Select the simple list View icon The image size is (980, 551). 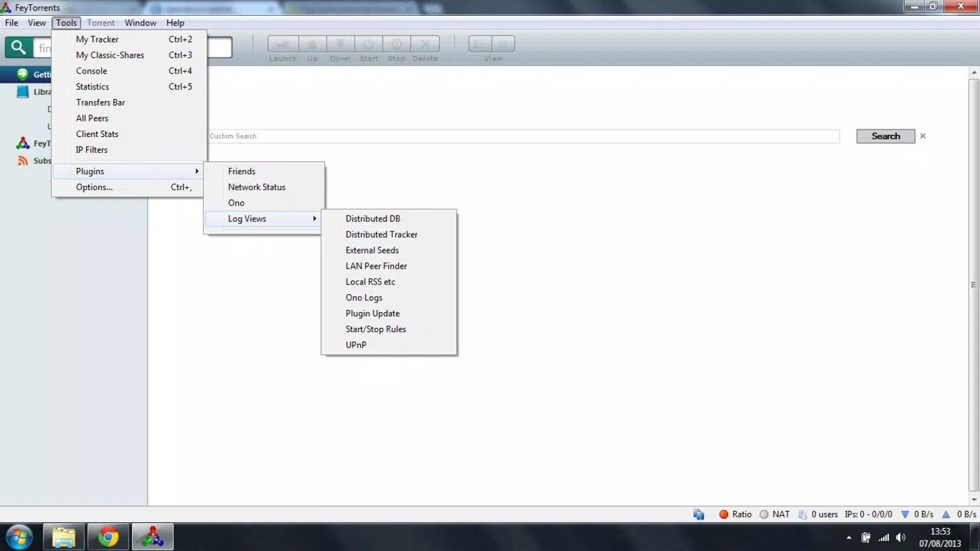click(x=480, y=44)
